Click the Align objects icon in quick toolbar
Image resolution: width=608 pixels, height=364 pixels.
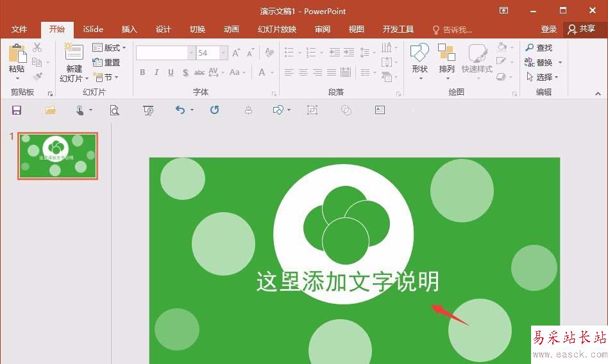coord(249,111)
